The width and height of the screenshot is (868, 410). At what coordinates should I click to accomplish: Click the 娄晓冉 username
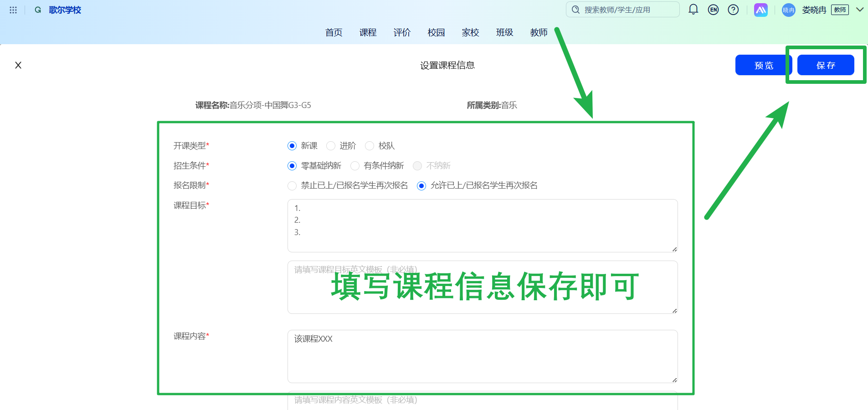pos(814,10)
